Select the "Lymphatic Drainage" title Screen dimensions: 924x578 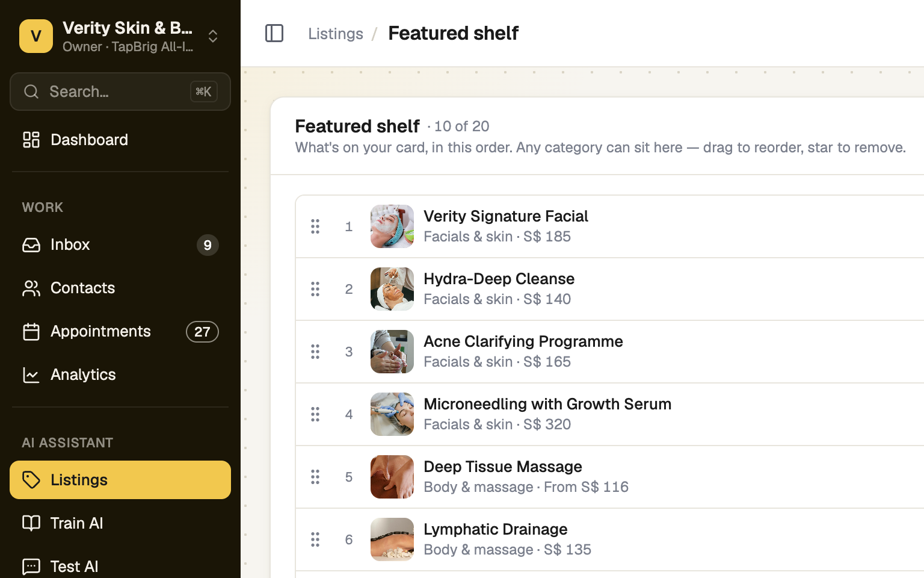(x=496, y=529)
